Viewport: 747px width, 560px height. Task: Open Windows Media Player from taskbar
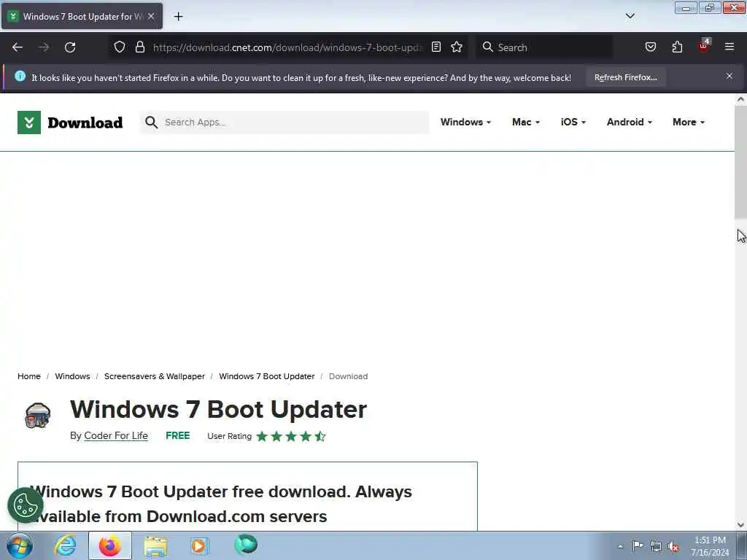coord(199,545)
